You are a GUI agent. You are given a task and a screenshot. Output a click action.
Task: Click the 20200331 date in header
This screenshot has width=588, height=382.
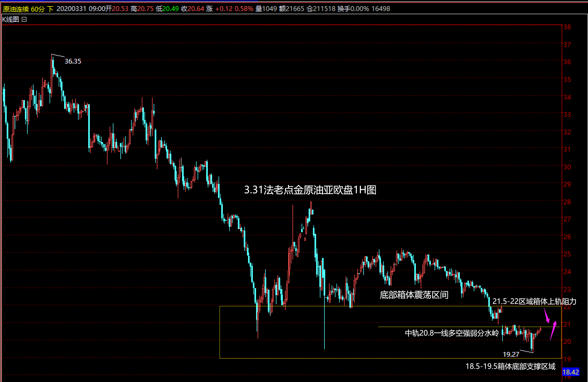click(x=71, y=9)
